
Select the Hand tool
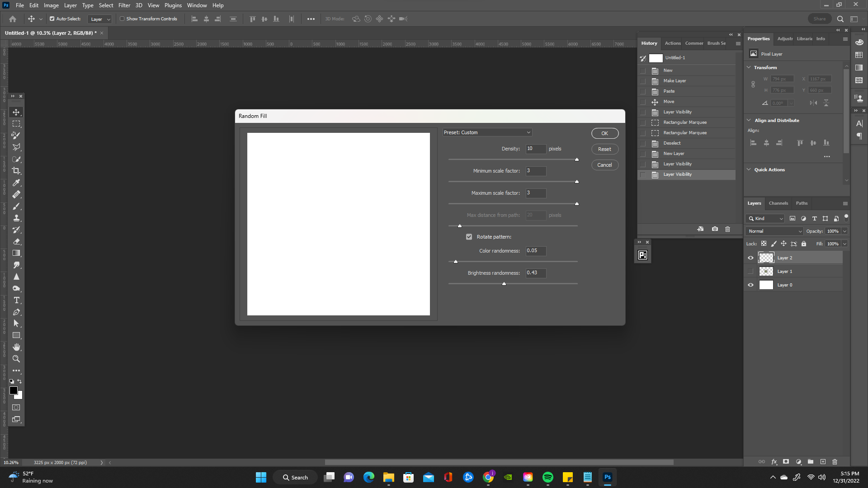16,347
